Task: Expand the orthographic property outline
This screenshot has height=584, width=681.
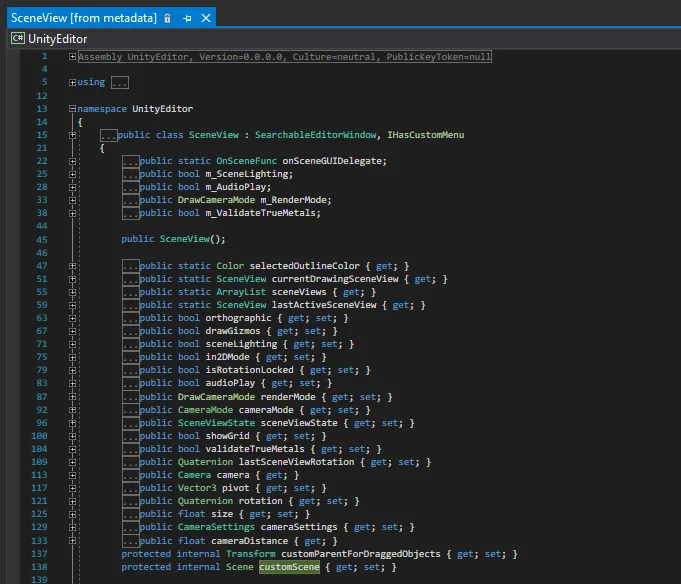Action: 73,318
